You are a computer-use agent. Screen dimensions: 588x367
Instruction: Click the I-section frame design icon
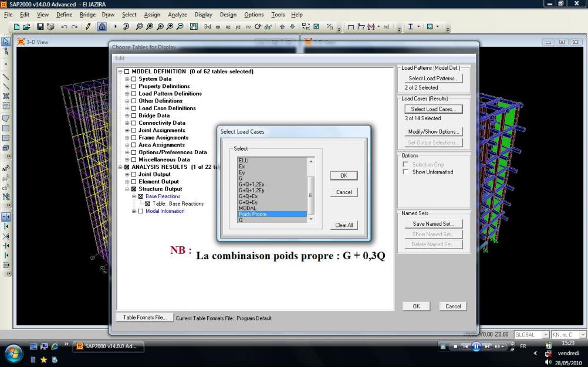click(411, 26)
